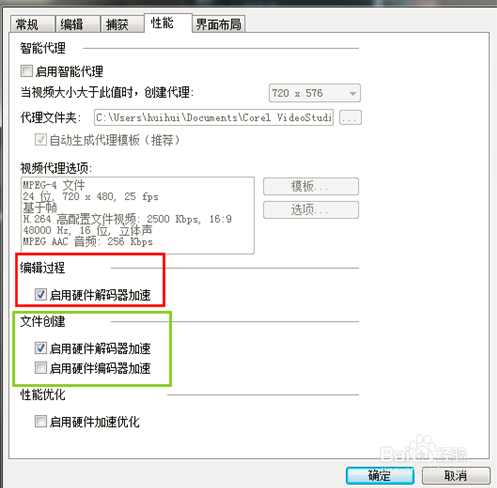This screenshot has width=497, height=488.
Task: Click the 720 x 576 size value field
Action: click(314, 93)
